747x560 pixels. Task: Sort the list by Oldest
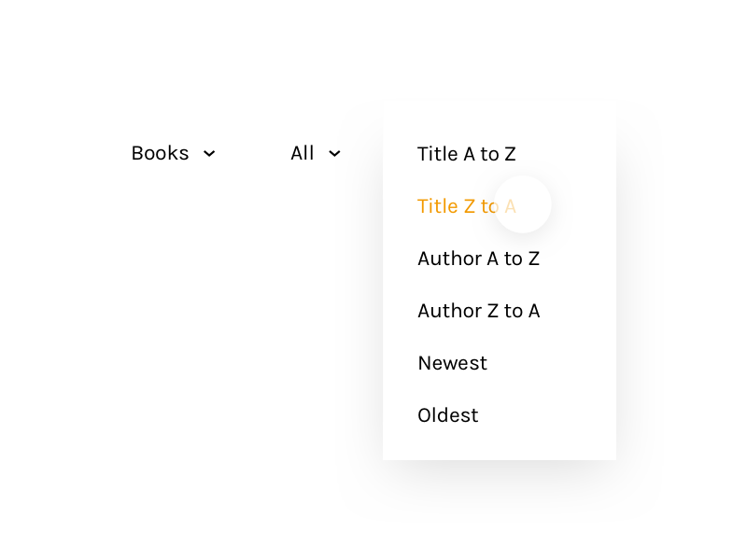tap(447, 415)
